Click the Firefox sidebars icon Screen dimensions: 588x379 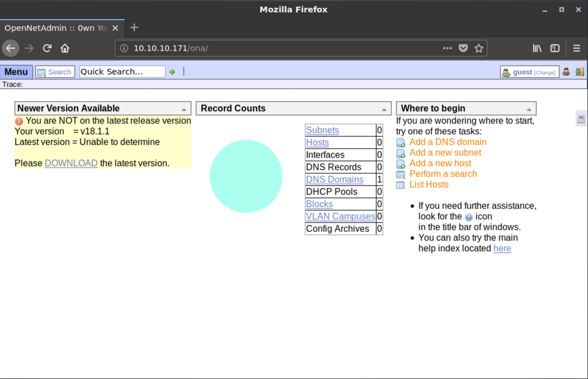tap(554, 48)
